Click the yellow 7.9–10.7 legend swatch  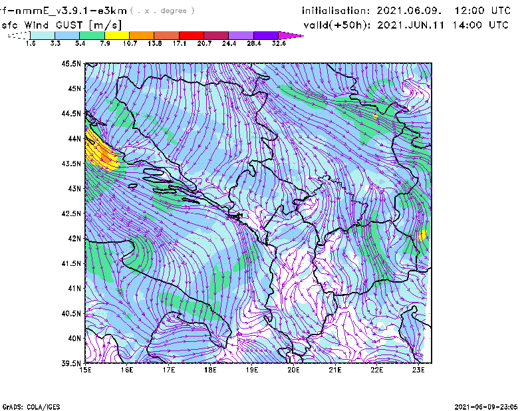tap(117, 35)
